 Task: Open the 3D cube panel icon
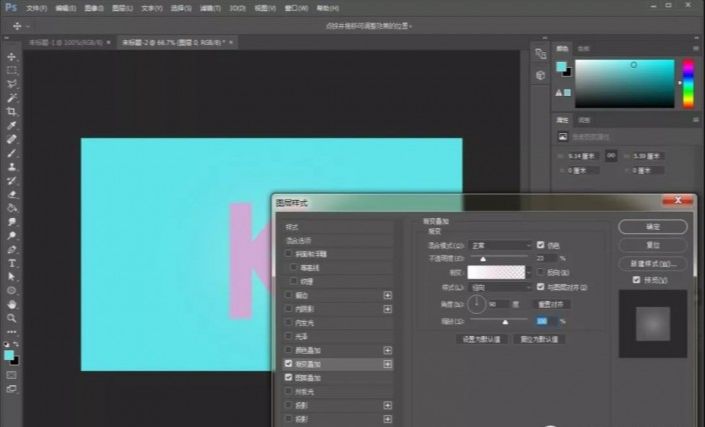[540, 76]
